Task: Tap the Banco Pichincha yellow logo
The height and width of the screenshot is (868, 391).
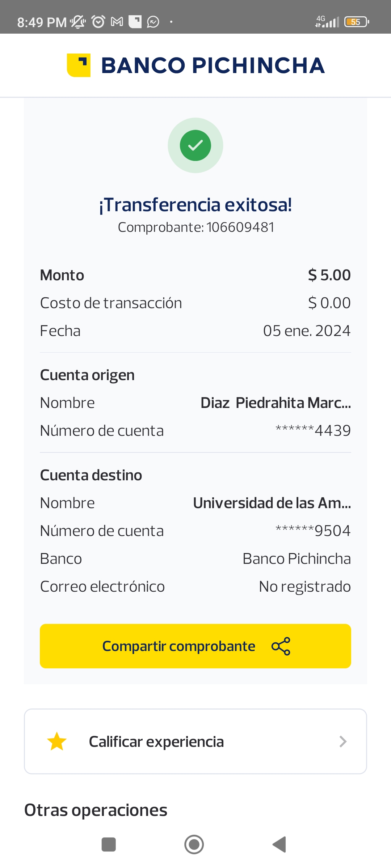Action: [79, 65]
